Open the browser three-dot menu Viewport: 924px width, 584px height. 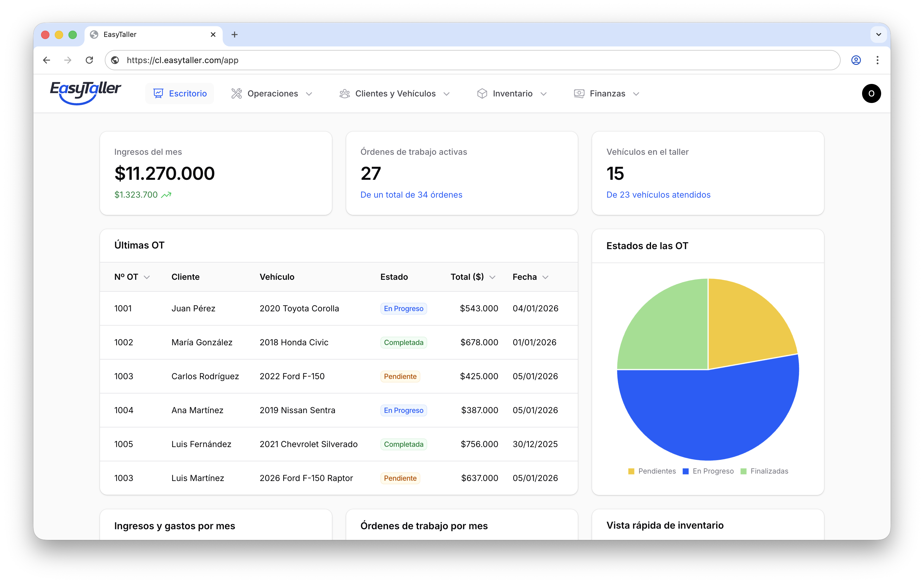(x=877, y=60)
